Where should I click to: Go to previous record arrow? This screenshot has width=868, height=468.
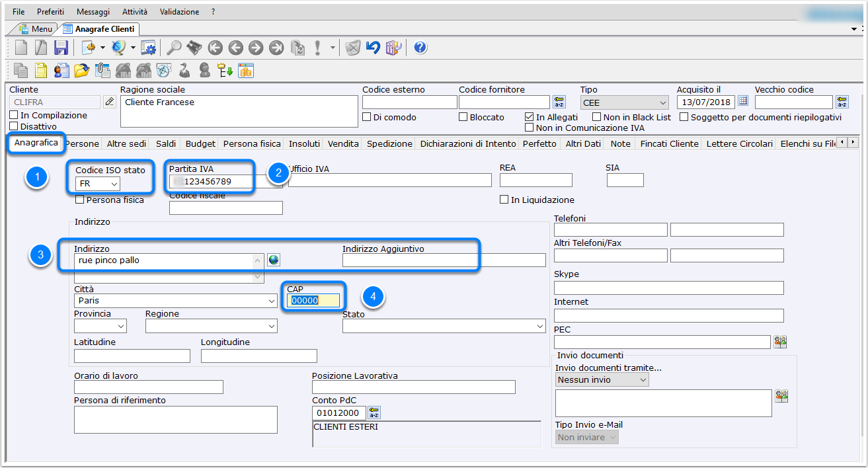click(235, 48)
